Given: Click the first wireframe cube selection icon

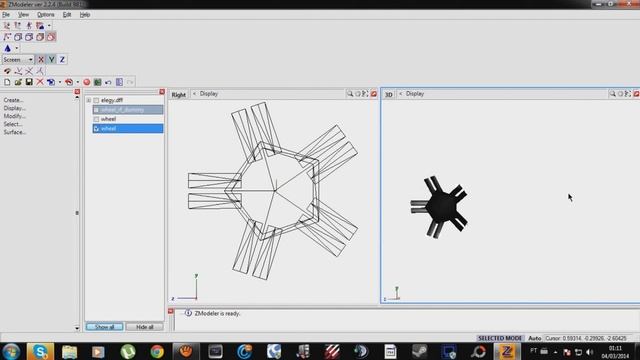Looking at the screenshot, I should [x=18, y=37].
